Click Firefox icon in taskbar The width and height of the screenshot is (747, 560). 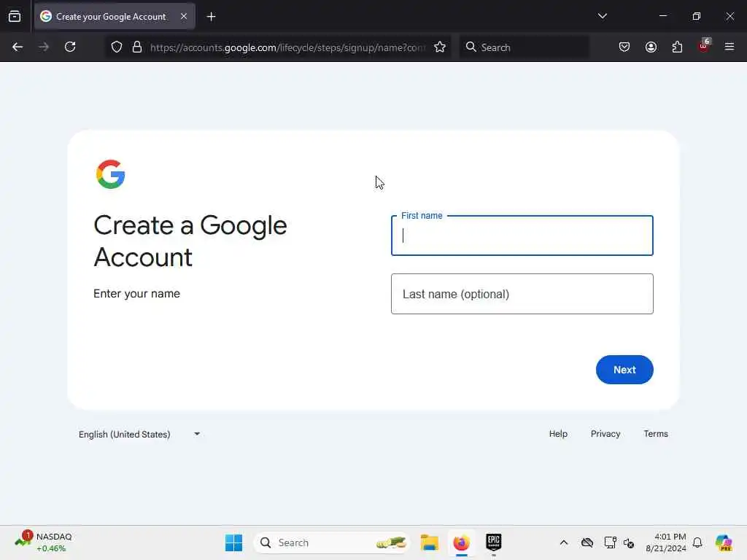(461, 542)
